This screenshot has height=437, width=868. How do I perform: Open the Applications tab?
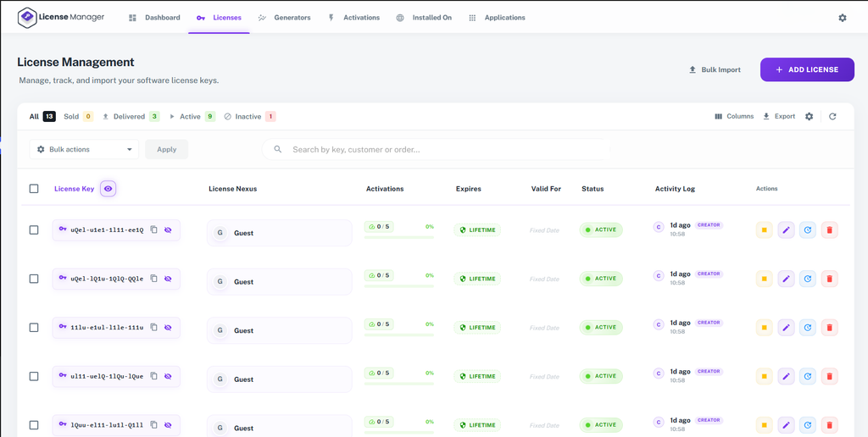[497, 18]
